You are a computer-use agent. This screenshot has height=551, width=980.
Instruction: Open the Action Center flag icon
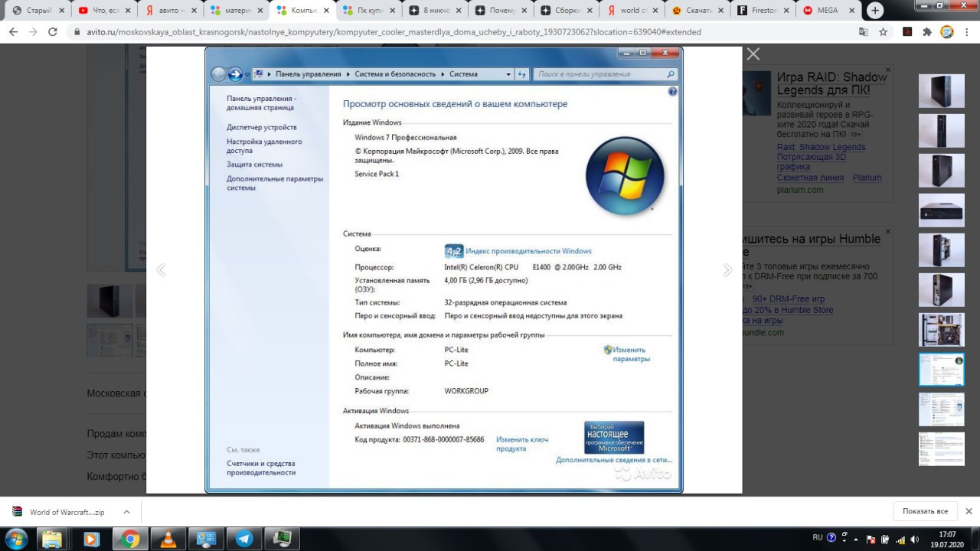(x=870, y=539)
